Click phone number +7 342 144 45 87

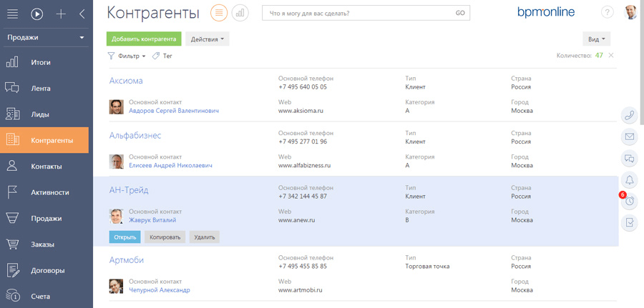click(303, 196)
